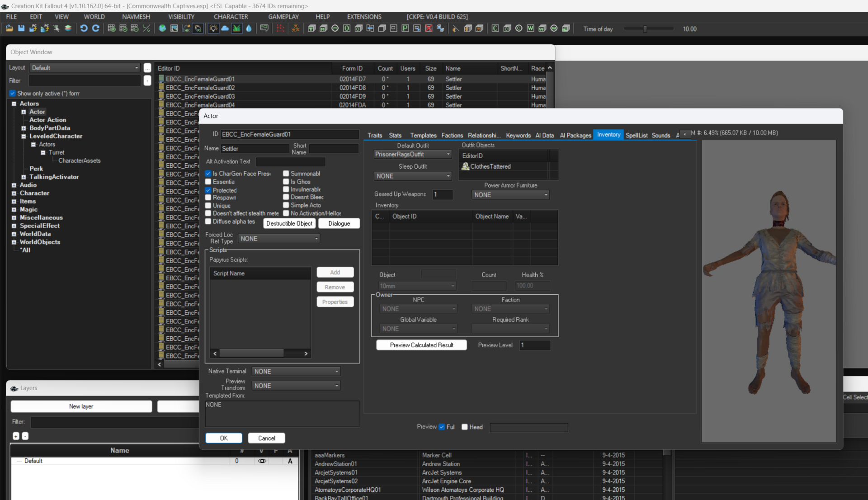Uncheck the Protected checkbox
Screen dimensions: 868x500
[x=208, y=190]
